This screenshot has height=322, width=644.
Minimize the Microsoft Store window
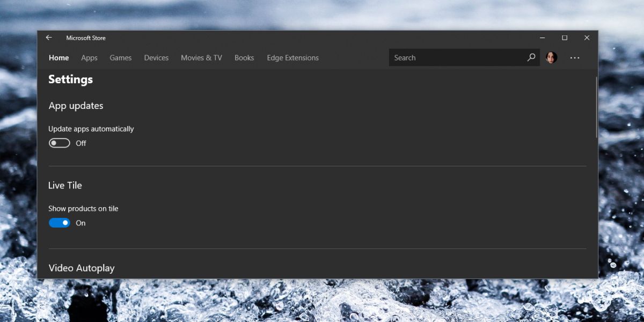543,38
